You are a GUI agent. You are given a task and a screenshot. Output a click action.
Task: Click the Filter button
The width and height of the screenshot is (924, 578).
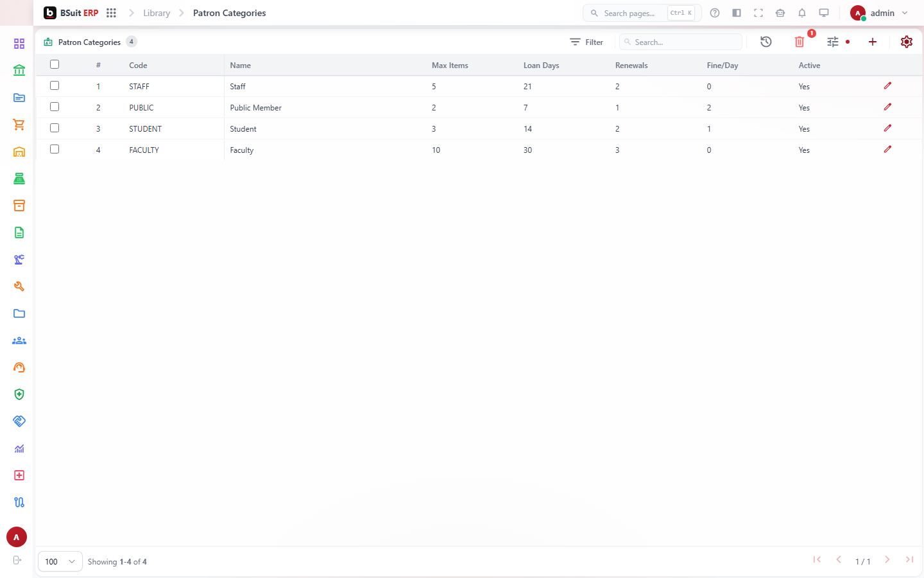pos(586,42)
